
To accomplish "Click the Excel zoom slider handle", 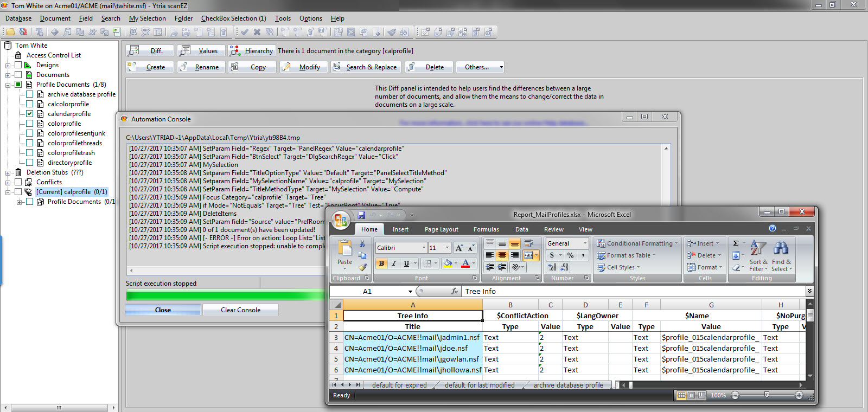I will [767, 395].
